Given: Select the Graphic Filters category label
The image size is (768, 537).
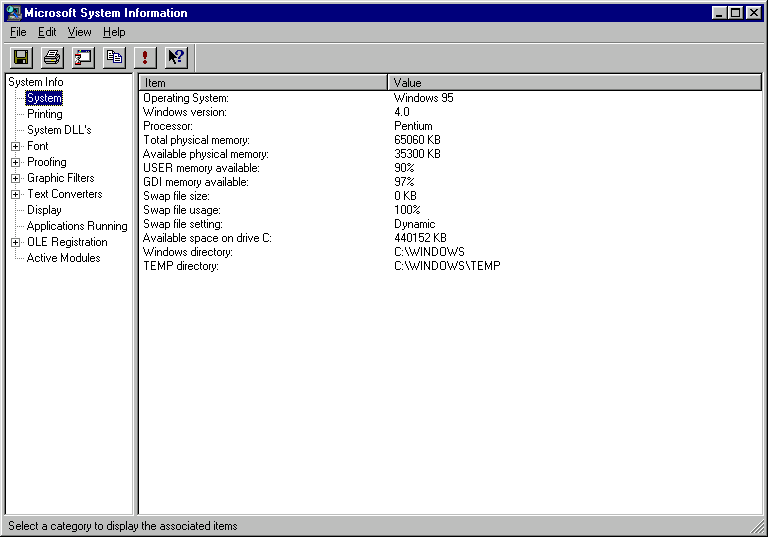Looking at the screenshot, I should pos(61,178).
